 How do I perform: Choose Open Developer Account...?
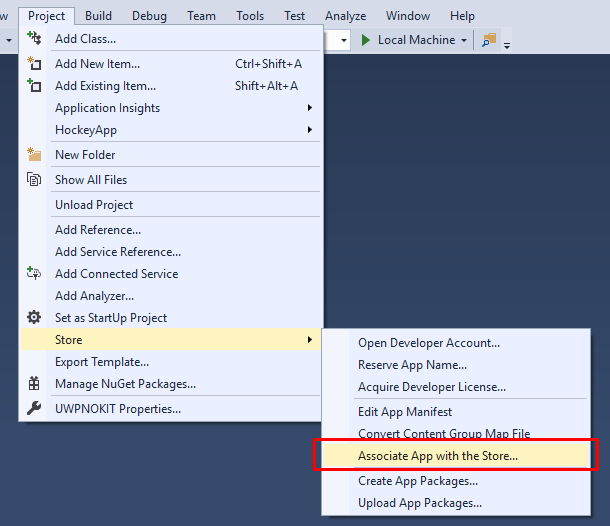(x=456, y=343)
